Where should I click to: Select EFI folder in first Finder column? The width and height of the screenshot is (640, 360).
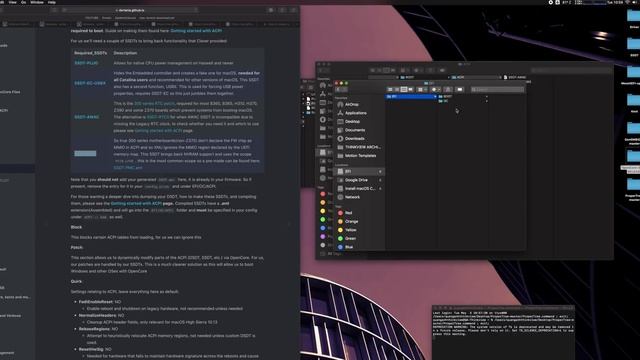(x=411, y=96)
